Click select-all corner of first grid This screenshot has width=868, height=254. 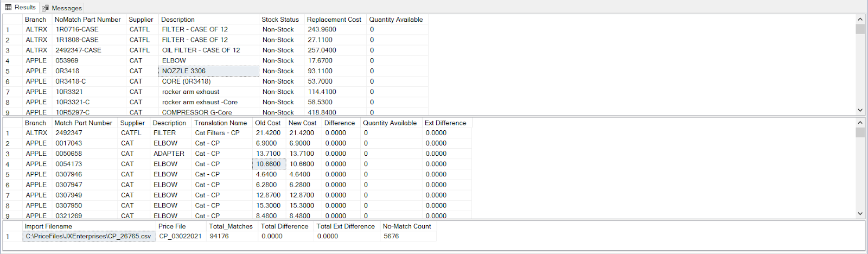pyautogui.click(x=12, y=20)
